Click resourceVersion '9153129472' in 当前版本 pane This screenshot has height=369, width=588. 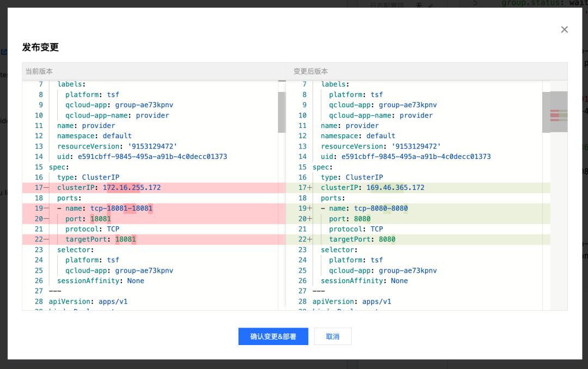(x=117, y=146)
